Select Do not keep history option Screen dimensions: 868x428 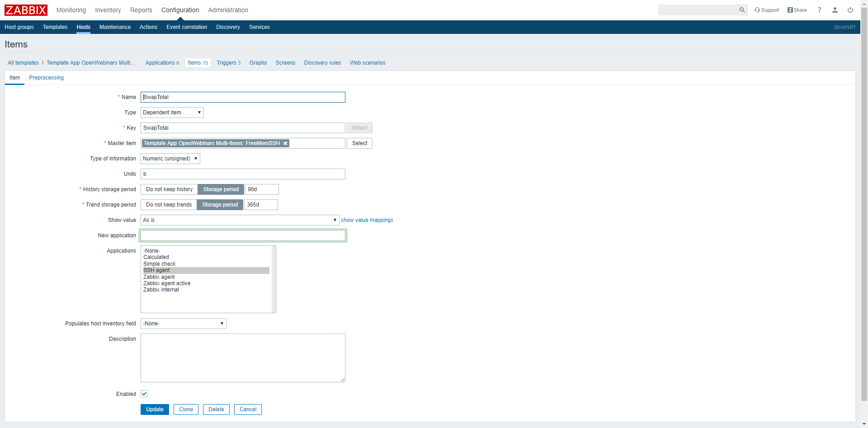click(x=169, y=189)
